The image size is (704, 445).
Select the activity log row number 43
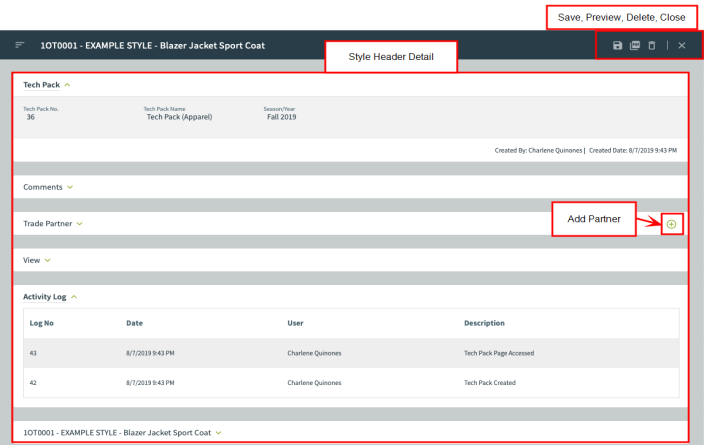point(35,353)
